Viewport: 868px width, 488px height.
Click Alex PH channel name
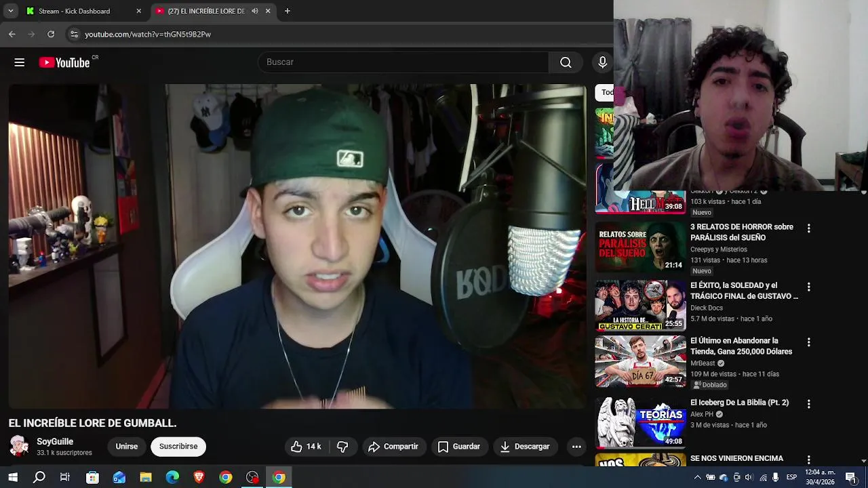[702, 414]
